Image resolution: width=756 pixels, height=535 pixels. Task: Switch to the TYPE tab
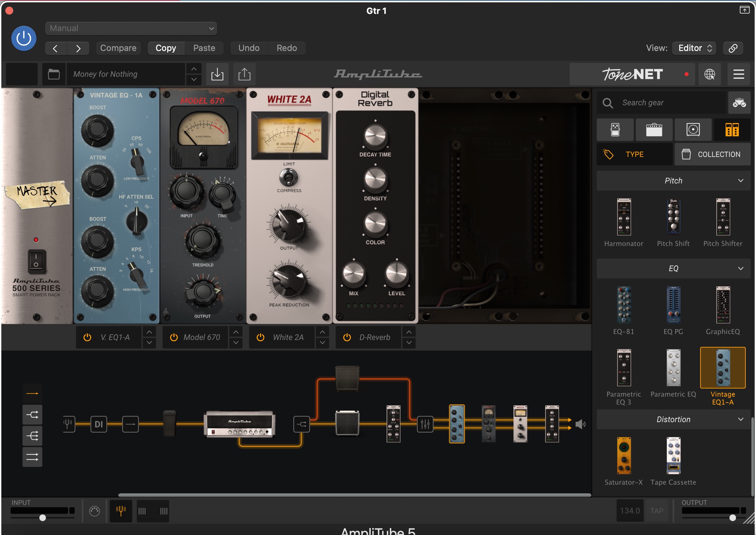(x=635, y=154)
